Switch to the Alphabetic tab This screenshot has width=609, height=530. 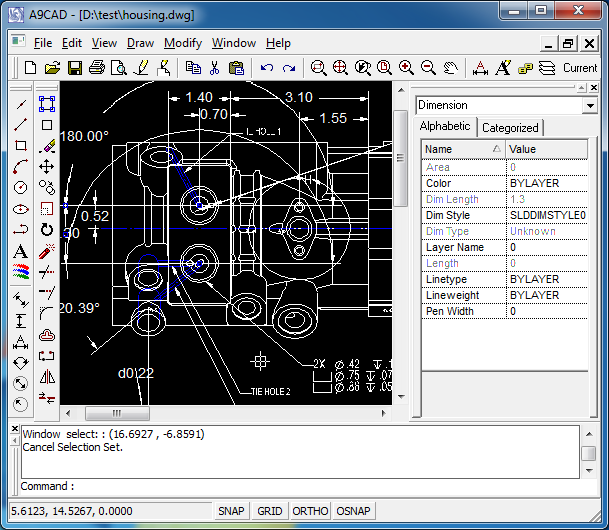(x=445, y=126)
